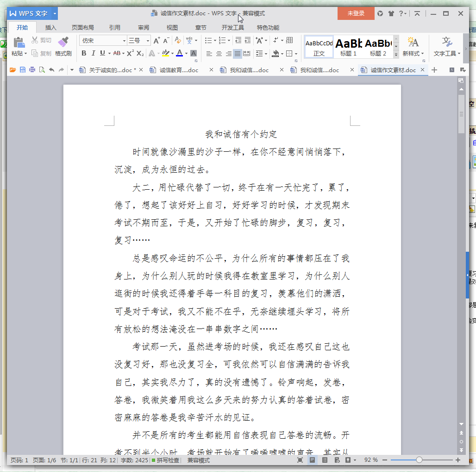Open the 引用 ribbon tab
This screenshot has height=472, width=476.
pos(115,28)
